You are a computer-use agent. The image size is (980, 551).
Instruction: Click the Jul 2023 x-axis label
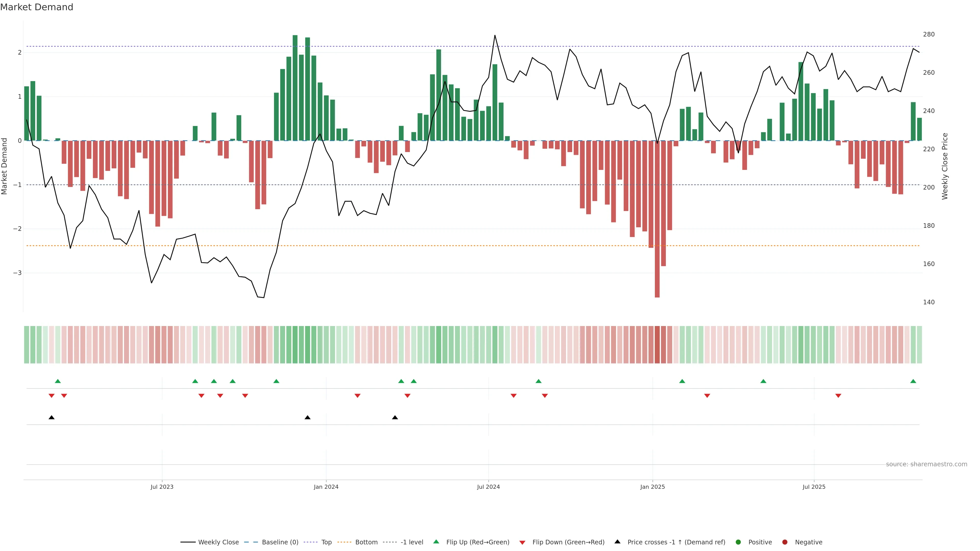coord(162,487)
